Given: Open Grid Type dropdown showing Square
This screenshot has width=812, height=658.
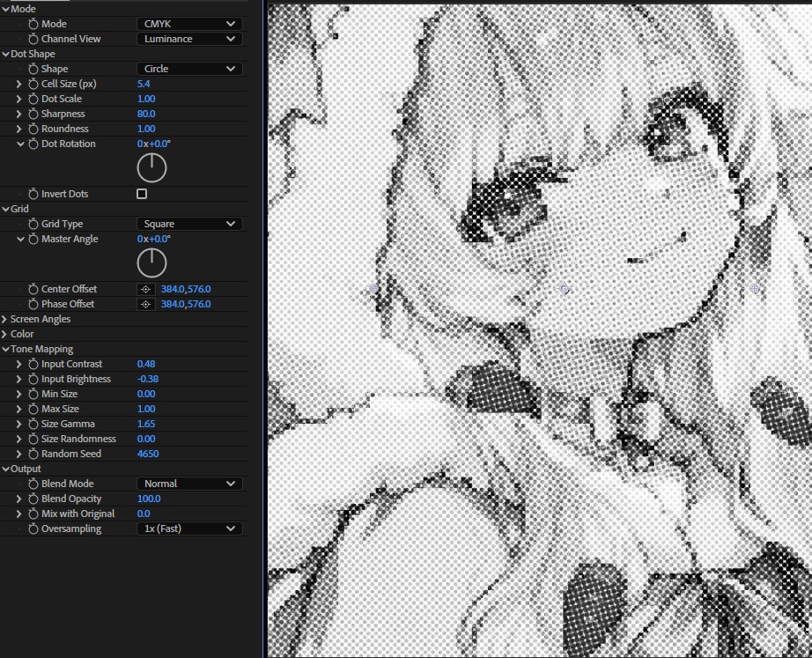Looking at the screenshot, I should pyautogui.click(x=189, y=224).
